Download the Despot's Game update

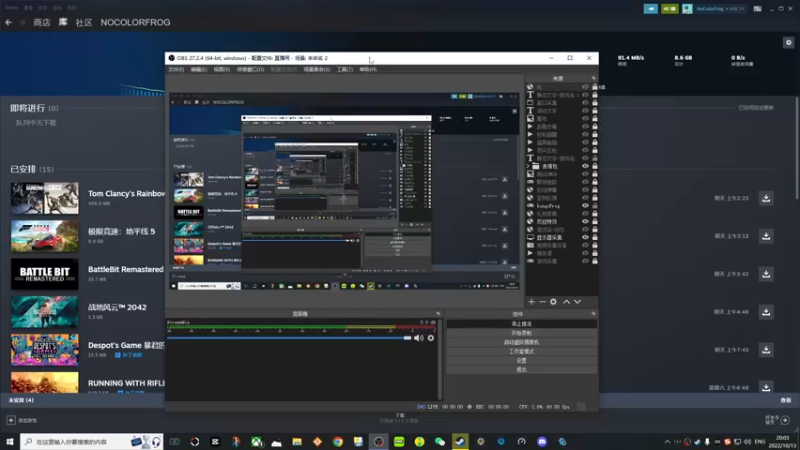click(x=766, y=350)
